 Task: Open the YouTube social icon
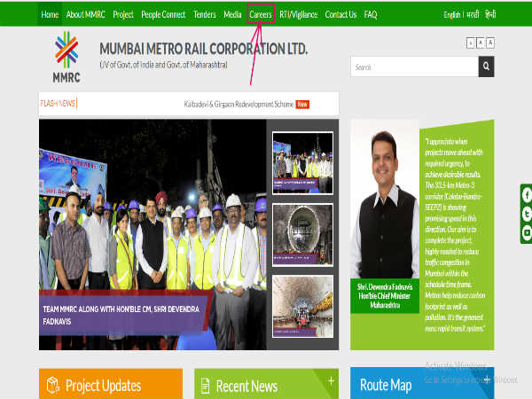click(527, 233)
